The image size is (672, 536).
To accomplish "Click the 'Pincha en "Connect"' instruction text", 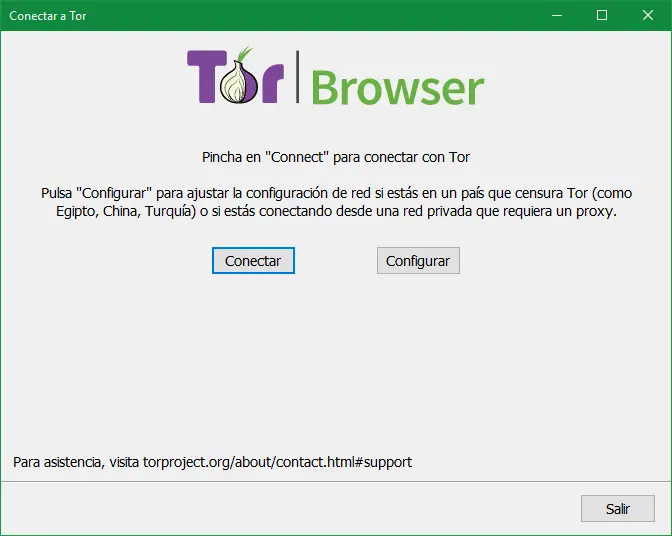I will point(336,157).
